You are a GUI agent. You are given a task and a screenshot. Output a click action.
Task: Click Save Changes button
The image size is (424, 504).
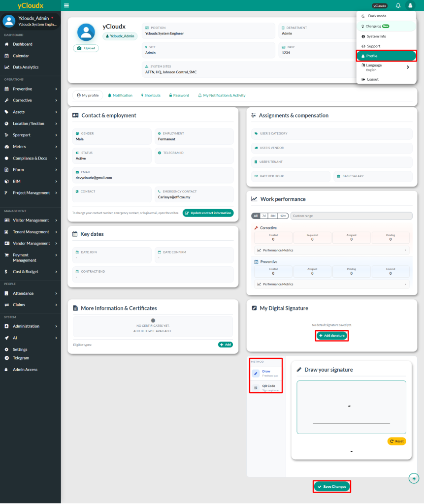click(x=332, y=487)
